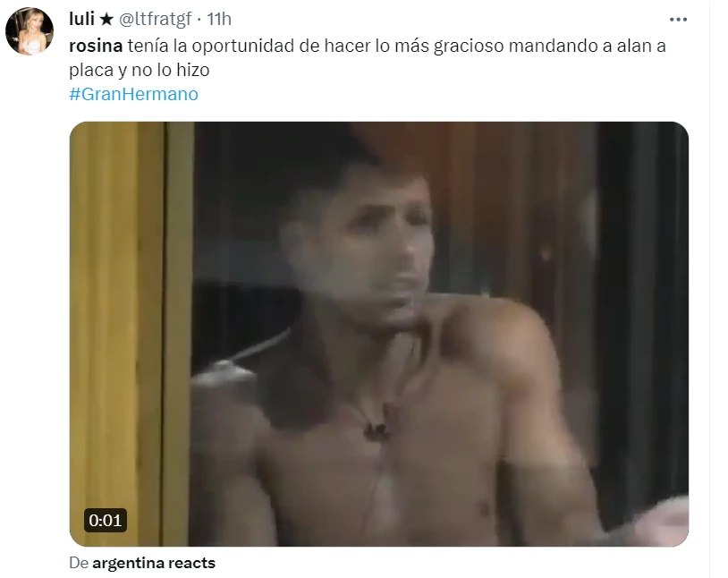Image resolution: width=728 pixels, height=578 pixels.
Task: Open the argentina reacts source link
Action: [x=154, y=563]
